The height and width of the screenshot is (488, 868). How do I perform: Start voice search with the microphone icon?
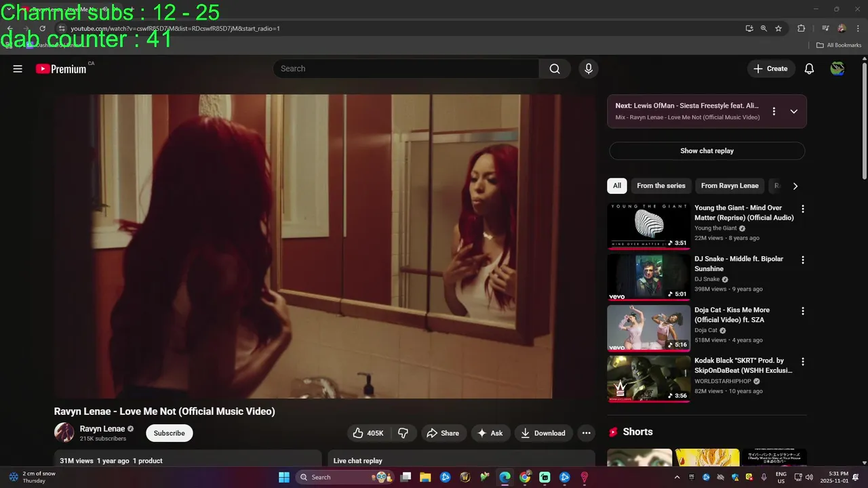coord(589,68)
